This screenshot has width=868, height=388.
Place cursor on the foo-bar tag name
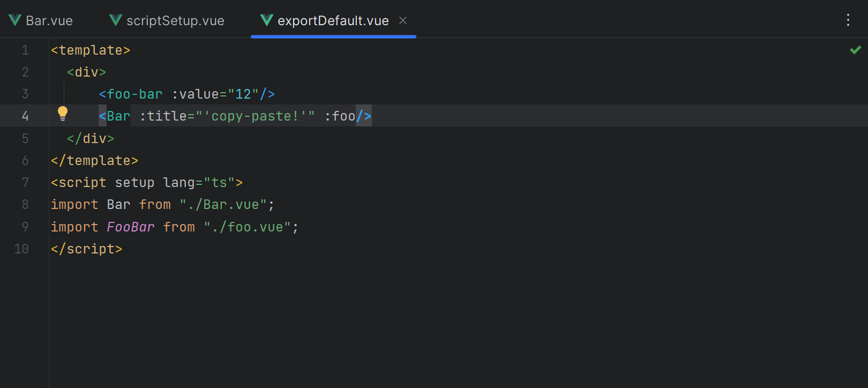point(134,94)
